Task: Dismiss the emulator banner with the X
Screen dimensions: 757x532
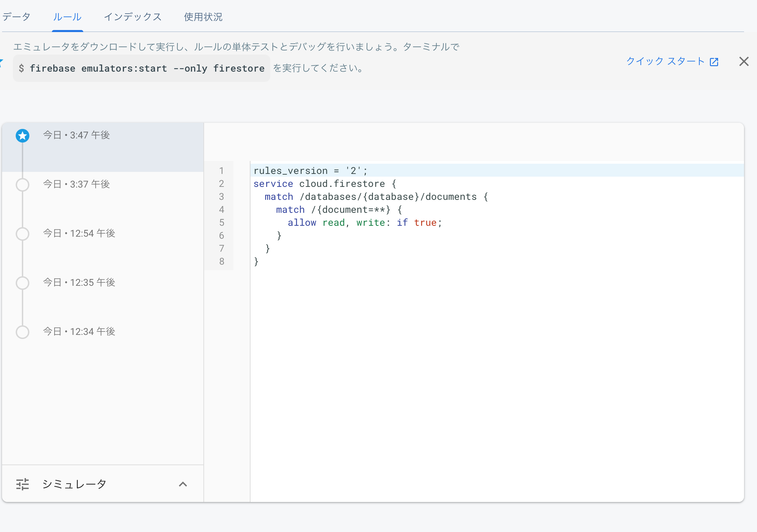Action: point(744,61)
